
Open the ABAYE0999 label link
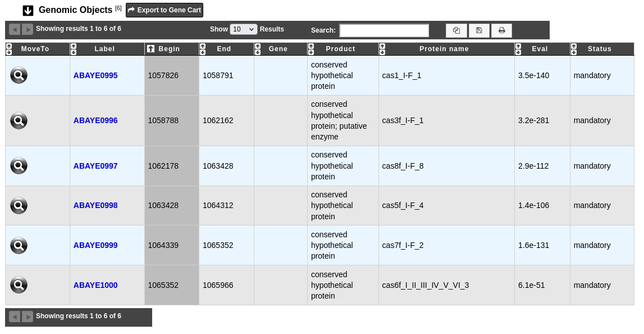coord(95,245)
